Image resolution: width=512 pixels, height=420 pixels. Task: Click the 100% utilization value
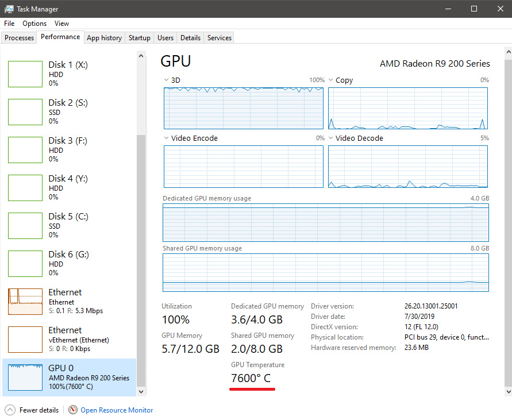coord(176,319)
